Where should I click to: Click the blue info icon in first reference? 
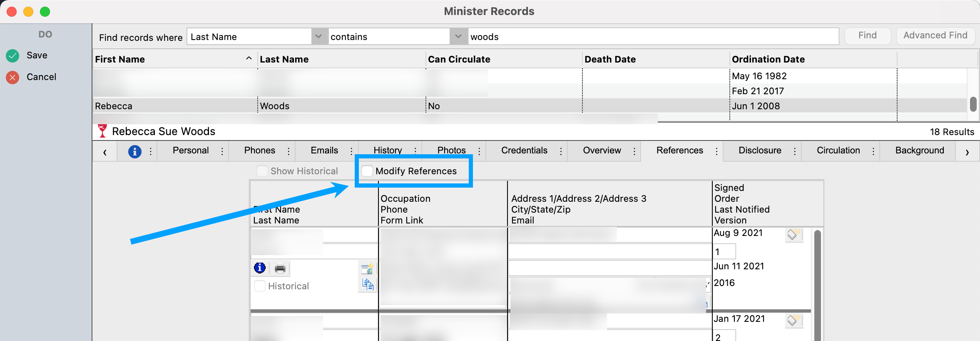pos(260,268)
